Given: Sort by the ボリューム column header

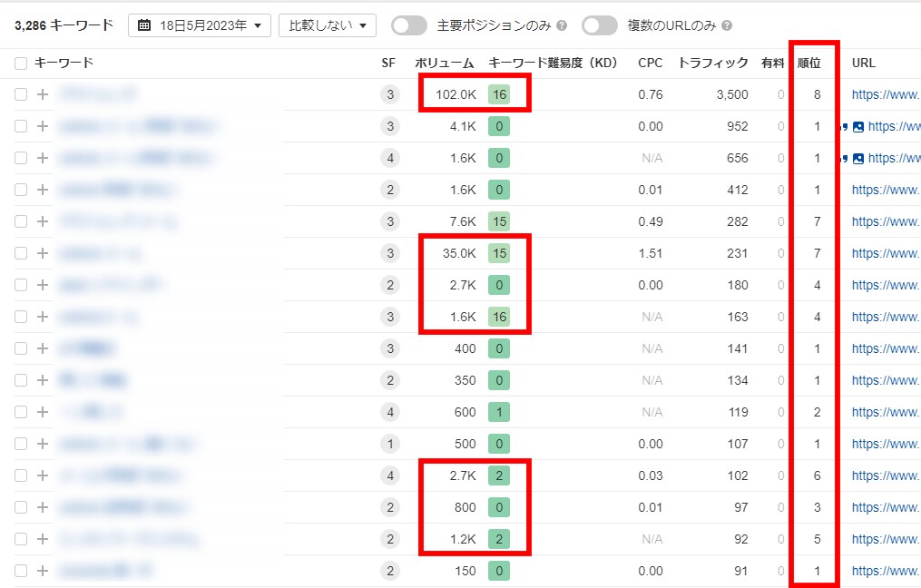Looking at the screenshot, I should pyautogui.click(x=445, y=63).
